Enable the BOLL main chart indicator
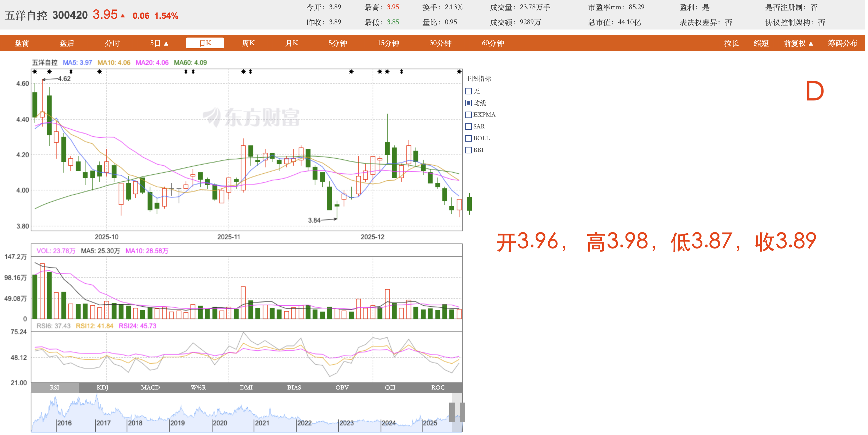Image resolution: width=868 pixels, height=435 pixels. click(468, 138)
